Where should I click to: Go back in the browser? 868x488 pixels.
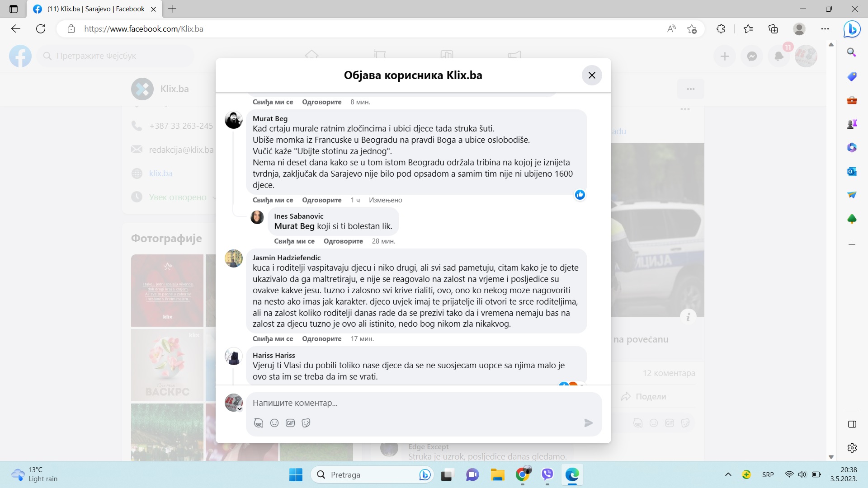[x=16, y=29]
